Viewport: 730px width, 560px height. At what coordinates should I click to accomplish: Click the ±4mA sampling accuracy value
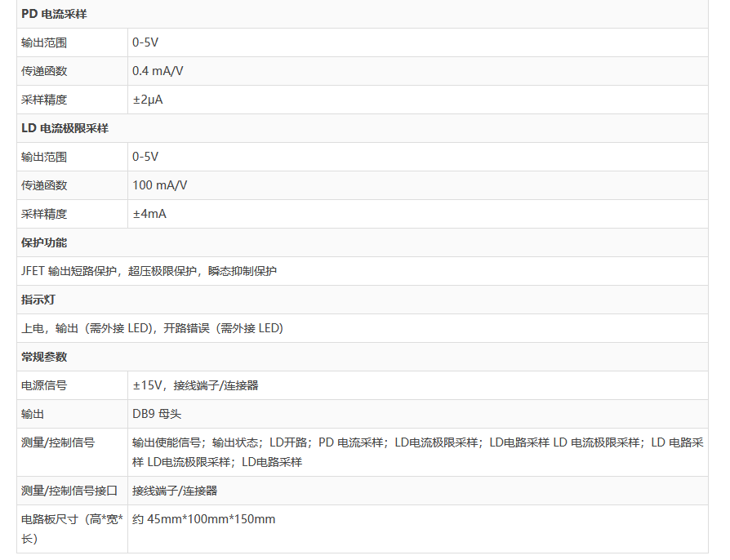149,214
